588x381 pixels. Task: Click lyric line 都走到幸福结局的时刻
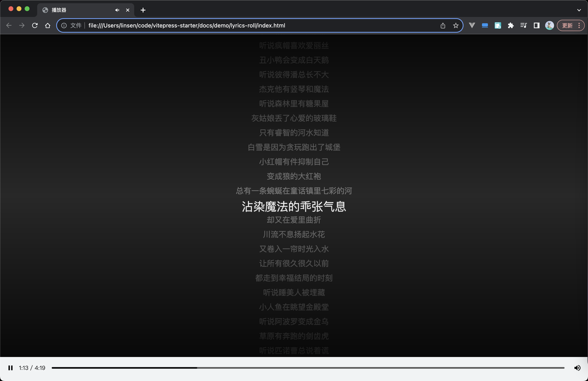click(x=294, y=278)
